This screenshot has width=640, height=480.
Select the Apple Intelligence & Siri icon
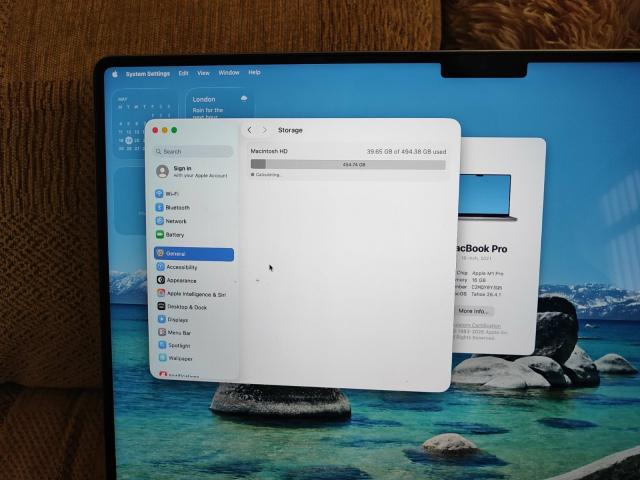pos(161,293)
